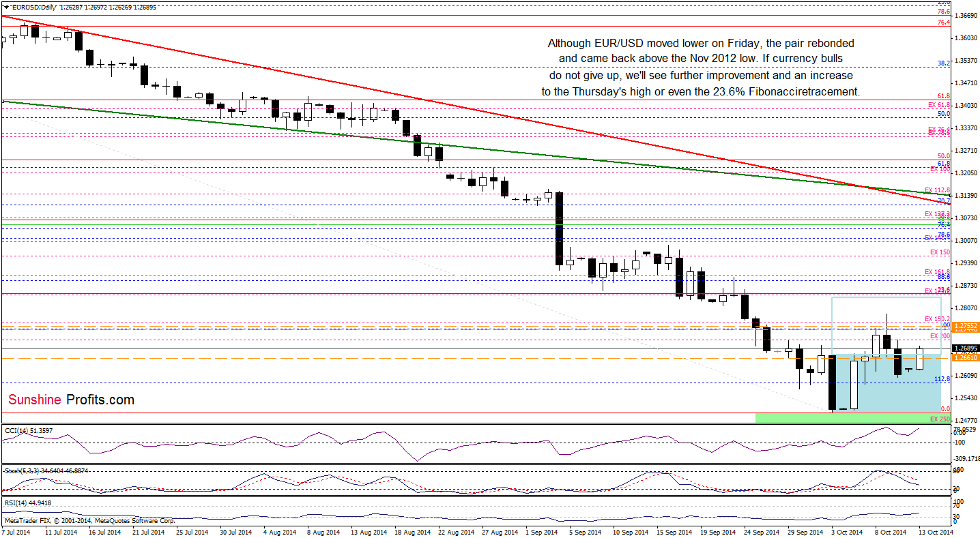
Task: Click the 1.36690 price axis label
Action: pyautogui.click(x=966, y=15)
